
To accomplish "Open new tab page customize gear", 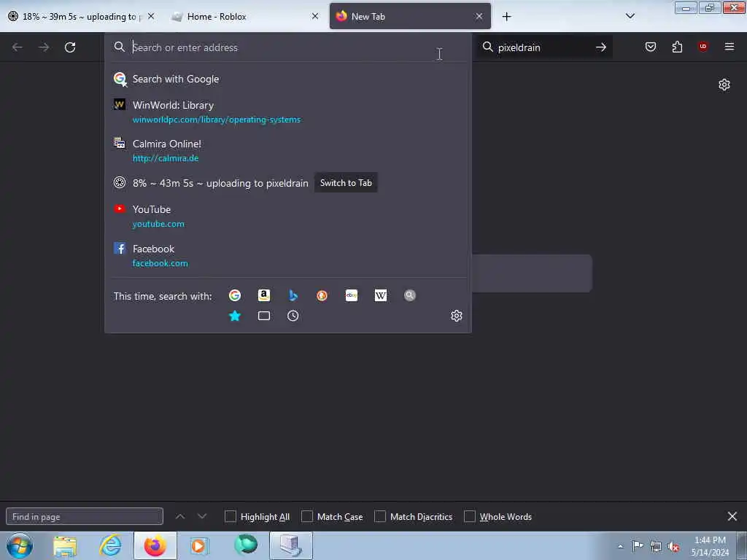I will (724, 85).
